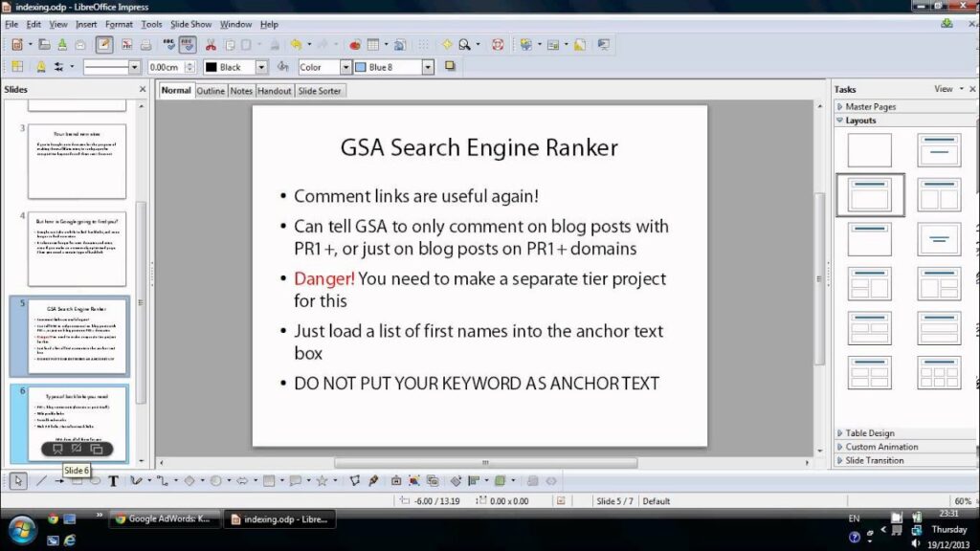The height and width of the screenshot is (551, 980).
Task: Click Chrome quick launch icon
Action: (54, 519)
